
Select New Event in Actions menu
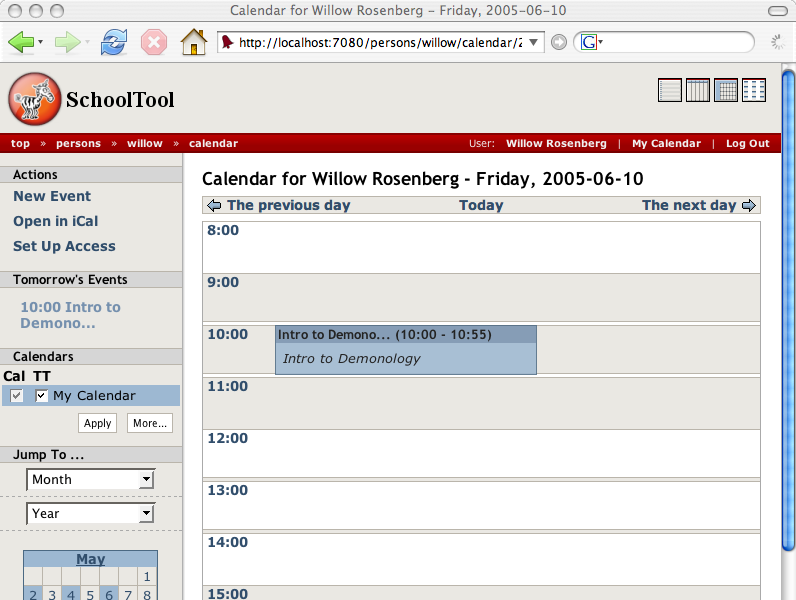tap(52, 197)
